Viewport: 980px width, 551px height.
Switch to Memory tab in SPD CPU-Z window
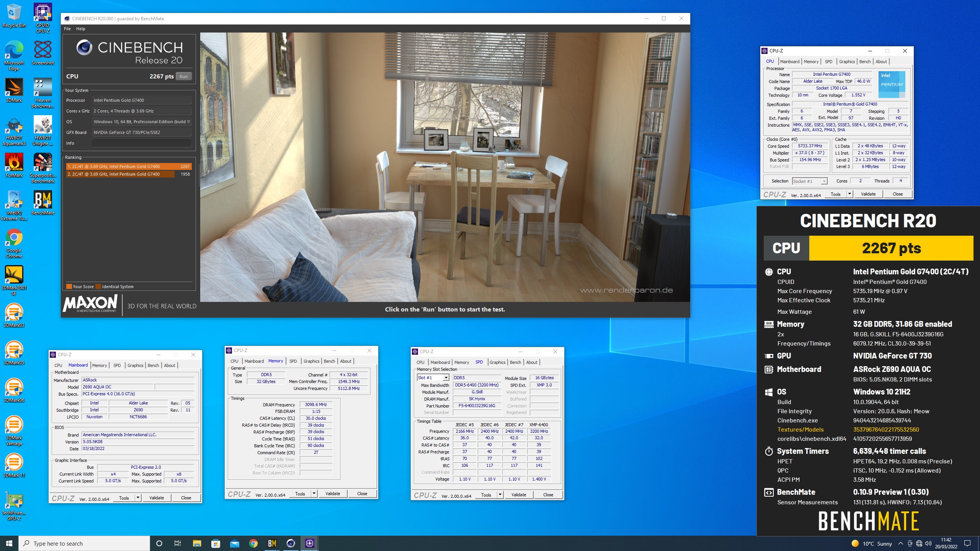click(462, 362)
